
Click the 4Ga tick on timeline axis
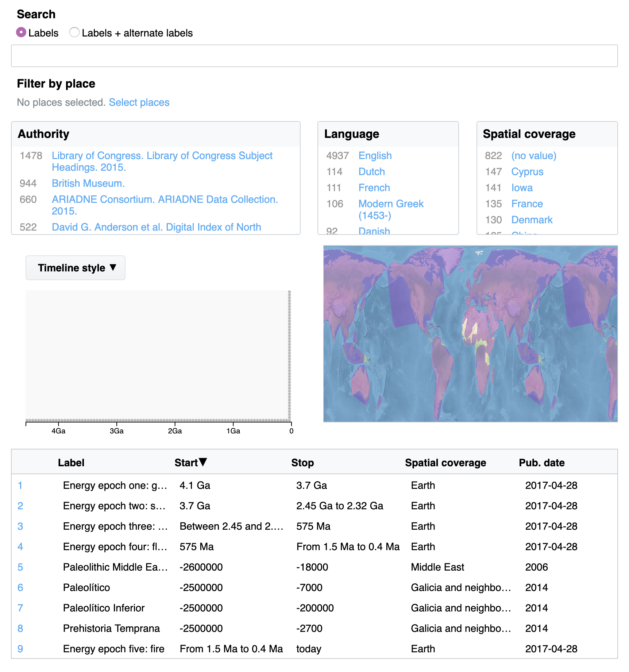[58, 430]
